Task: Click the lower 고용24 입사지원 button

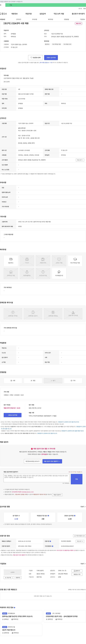Action: 13,415
